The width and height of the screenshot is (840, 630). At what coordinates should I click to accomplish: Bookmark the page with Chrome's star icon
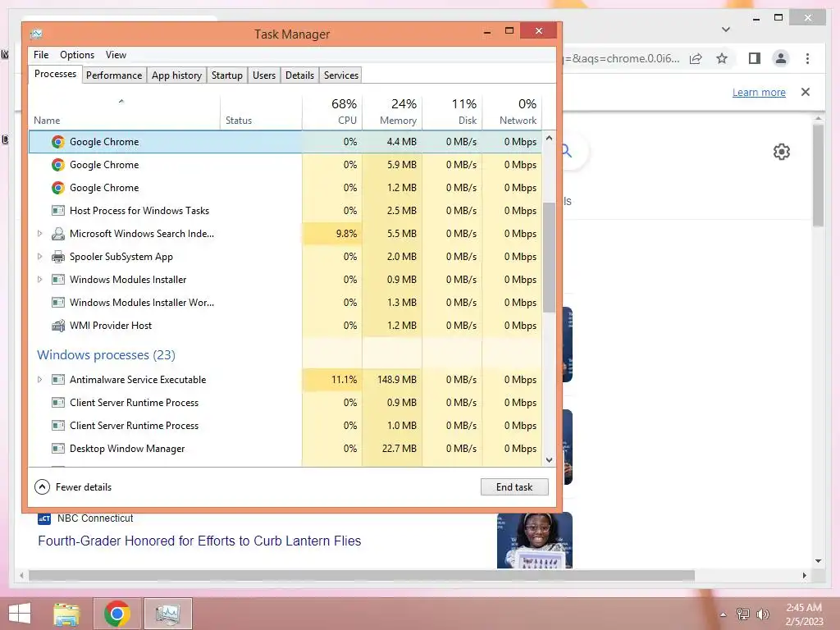click(x=722, y=58)
